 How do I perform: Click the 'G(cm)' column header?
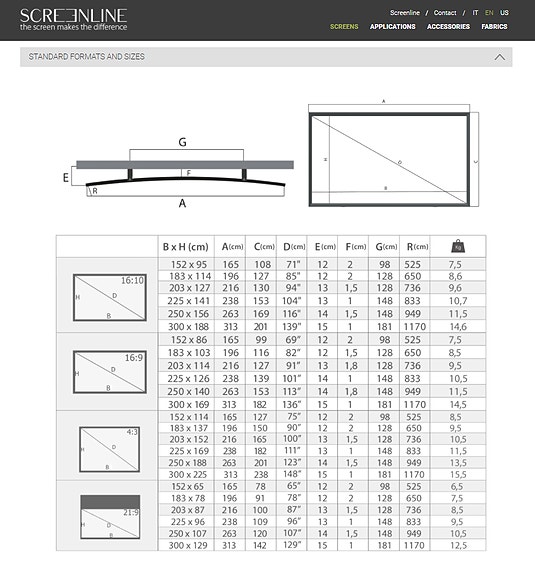click(386, 247)
